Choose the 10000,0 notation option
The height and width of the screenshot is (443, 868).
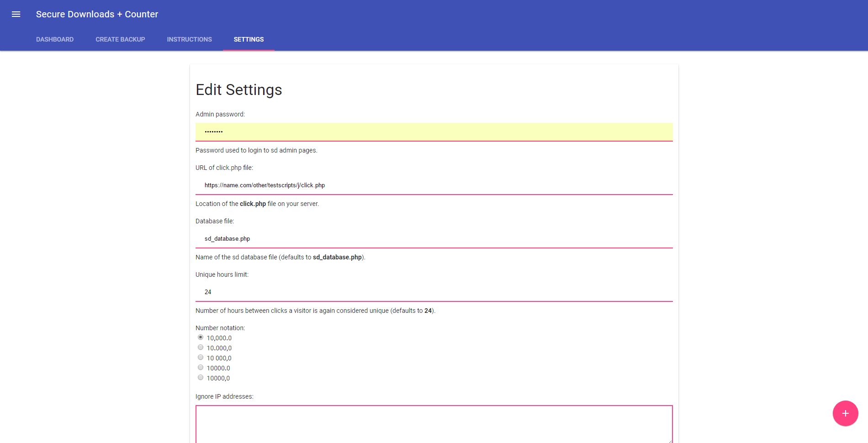click(201, 378)
